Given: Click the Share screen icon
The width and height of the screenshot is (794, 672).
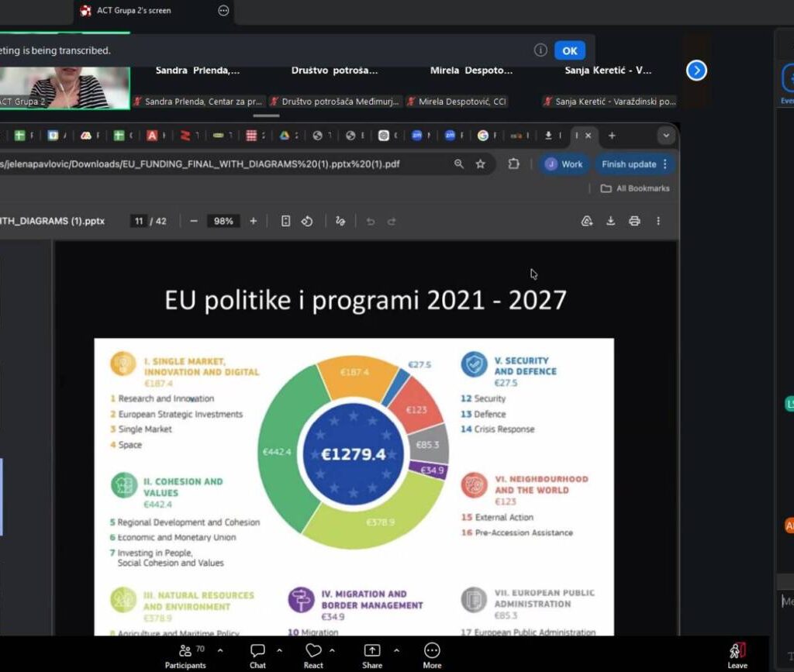Looking at the screenshot, I should click(372, 651).
